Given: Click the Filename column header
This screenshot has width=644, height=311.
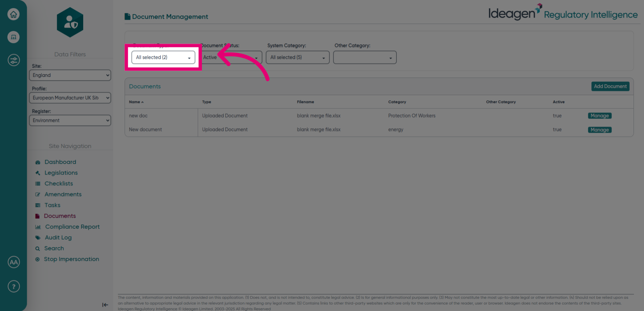Looking at the screenshot, I should coord(306,102).
